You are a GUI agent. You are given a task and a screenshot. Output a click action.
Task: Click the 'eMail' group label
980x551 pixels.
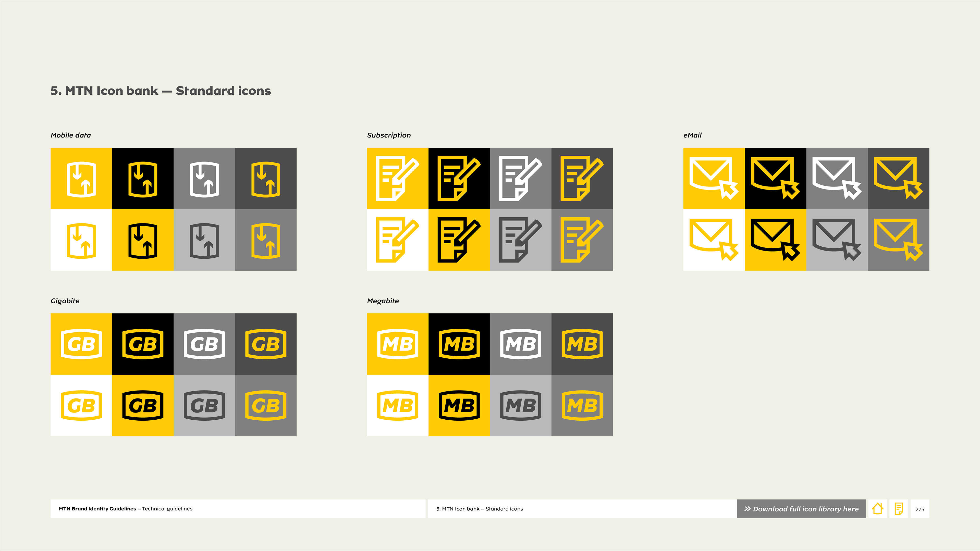692,135
